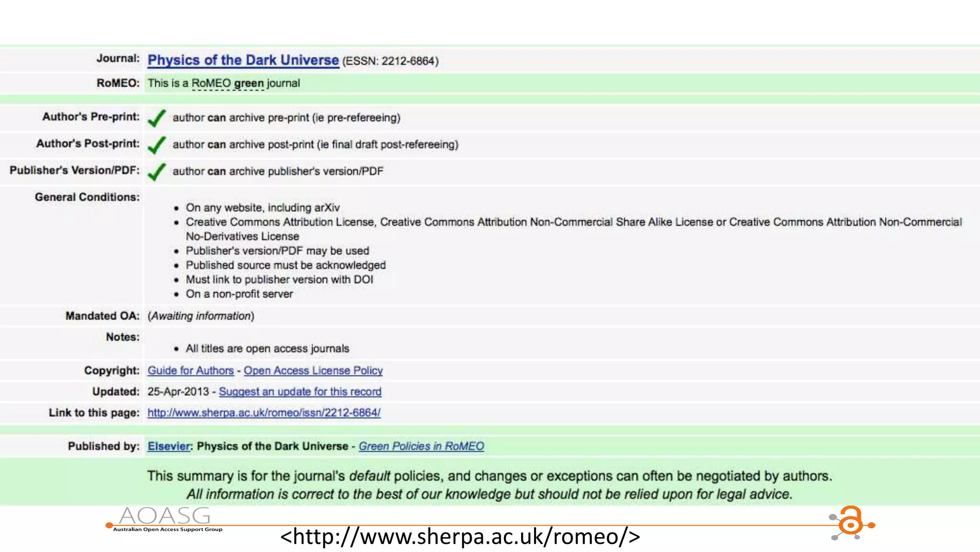Open the sherpa.ac.uk ISSN 2212-6864 page link
Screen dimensions: 980x552
264,413
